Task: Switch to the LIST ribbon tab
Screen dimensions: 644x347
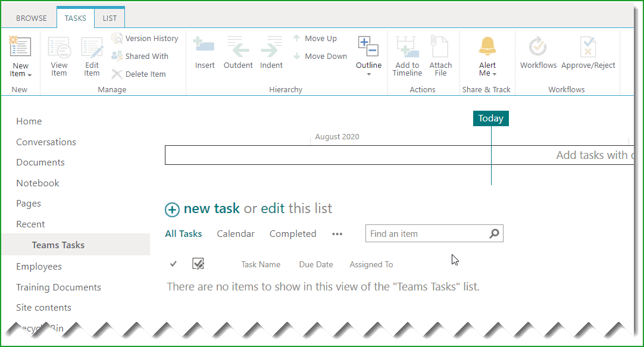Action: (109, 17)
